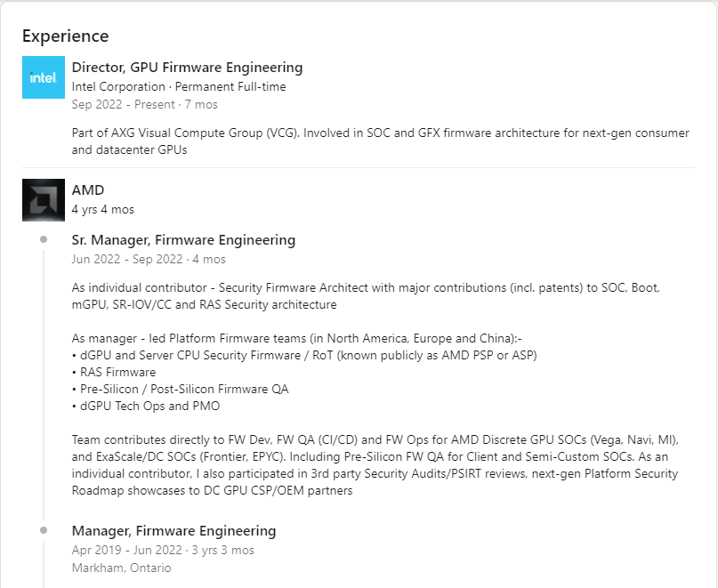Click the Pre-Silicon / Post-Silicon Firmware QA bullet
Screen dimensions: 718x588
click(180, 390)
